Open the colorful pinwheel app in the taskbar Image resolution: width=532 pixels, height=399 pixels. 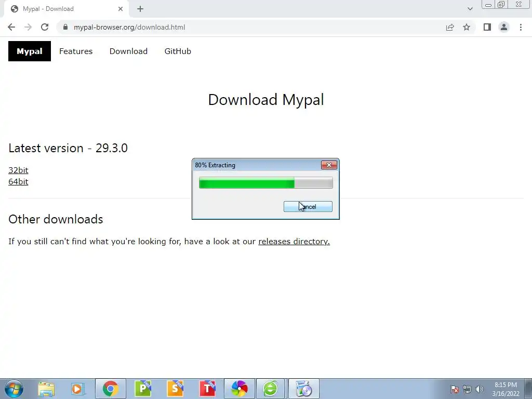click(x=240, y=389)
